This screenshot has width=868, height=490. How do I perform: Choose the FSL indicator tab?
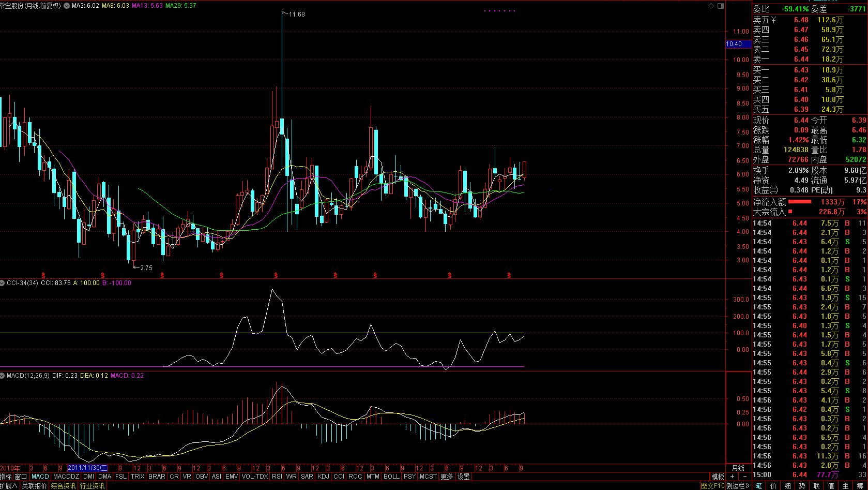pyautogui.click(x=121, y=477)
